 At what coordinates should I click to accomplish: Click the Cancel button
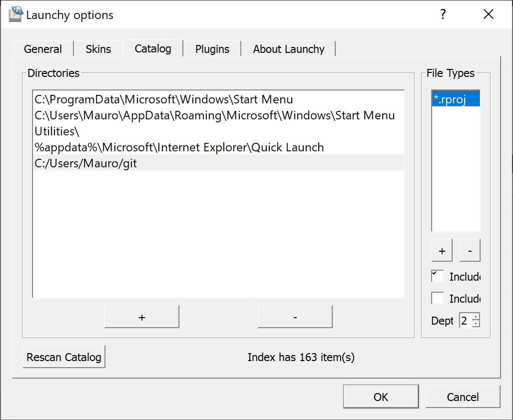point(463,397)
